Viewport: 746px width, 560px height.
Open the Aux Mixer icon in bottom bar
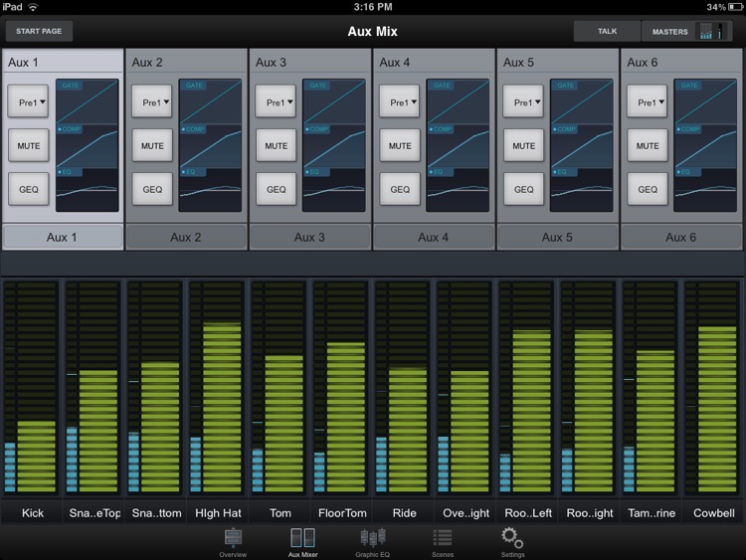pos(302,542)
